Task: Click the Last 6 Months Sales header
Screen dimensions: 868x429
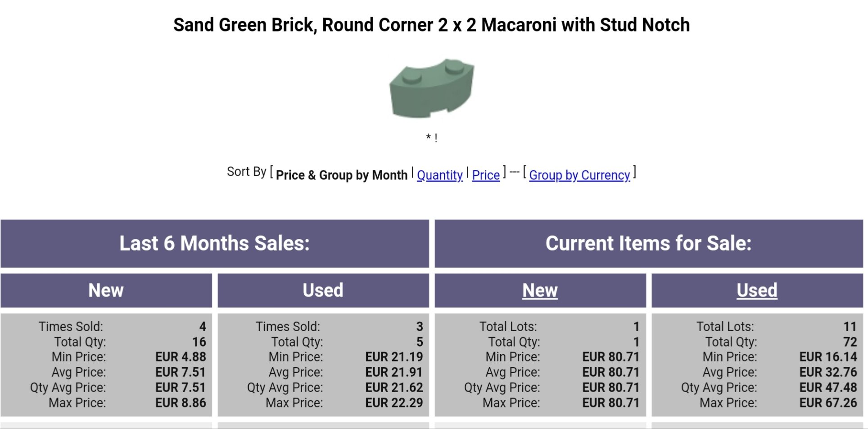Action: point(215,243)
